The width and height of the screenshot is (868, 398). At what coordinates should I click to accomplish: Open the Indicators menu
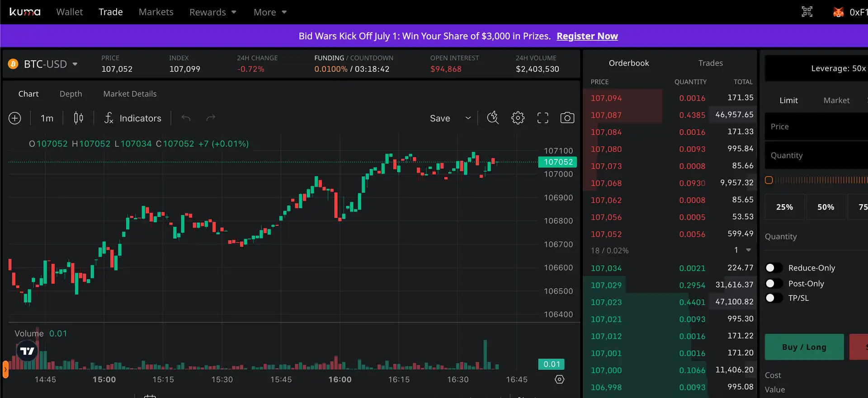tap(132, 118)
